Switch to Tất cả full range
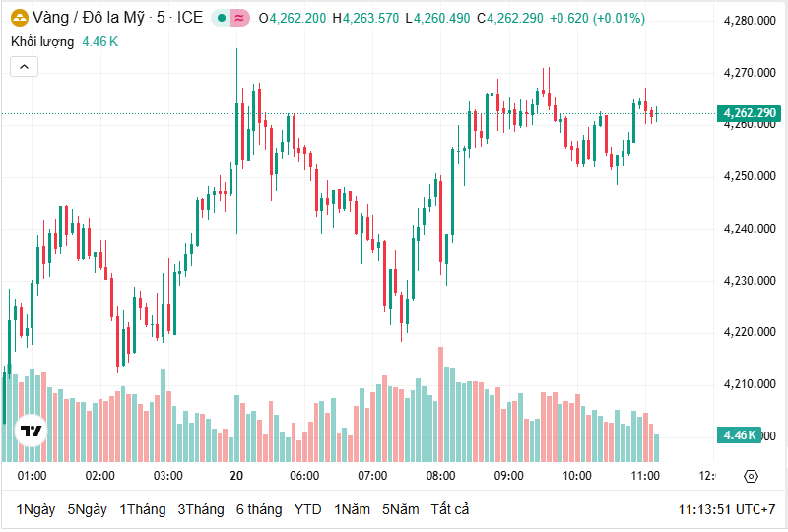This screenshot has width=788, height=532. [x=450, y=509]
